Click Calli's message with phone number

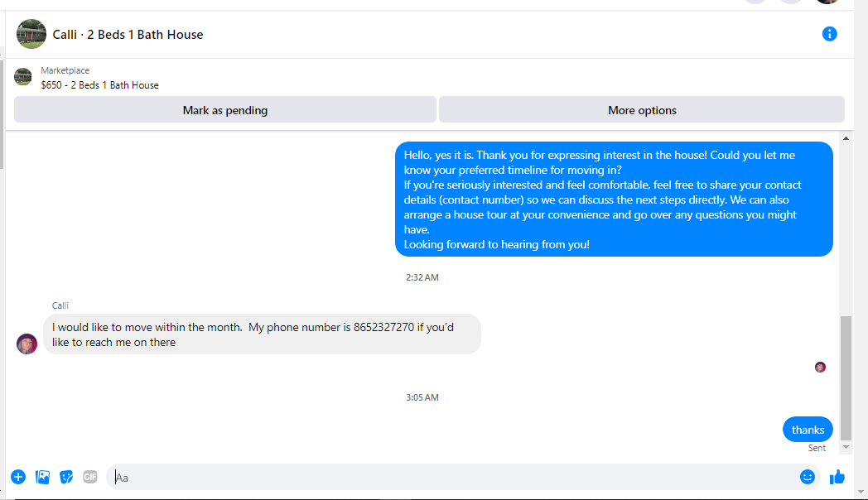click(x=262, y=334)
